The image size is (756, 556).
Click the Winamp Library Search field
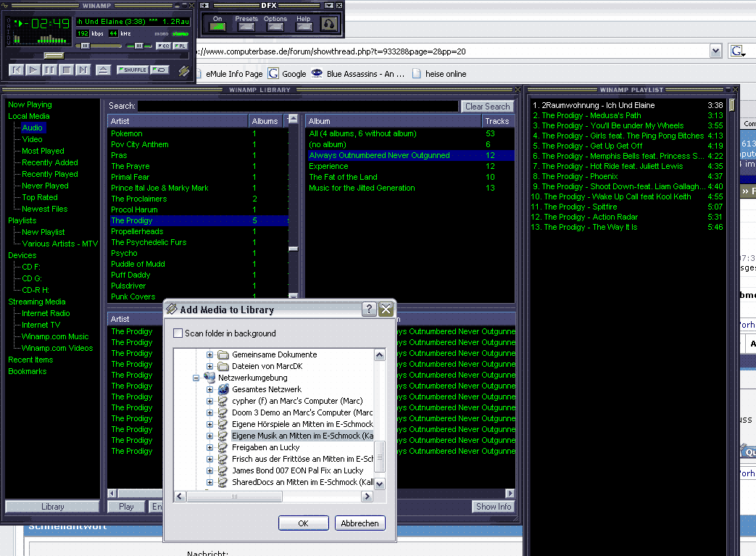pyautogui.click(x=298, y=106)
